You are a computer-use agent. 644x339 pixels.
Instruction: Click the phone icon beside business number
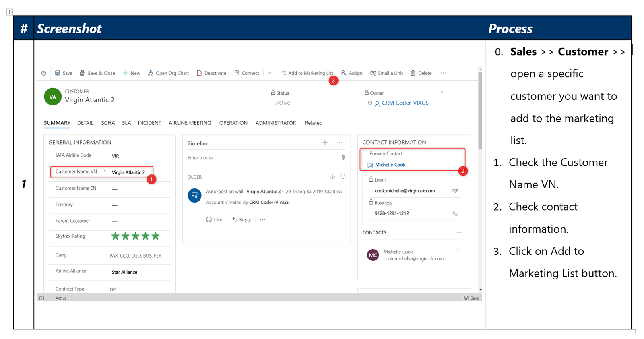pyautogui.click(x=455, y=213)
